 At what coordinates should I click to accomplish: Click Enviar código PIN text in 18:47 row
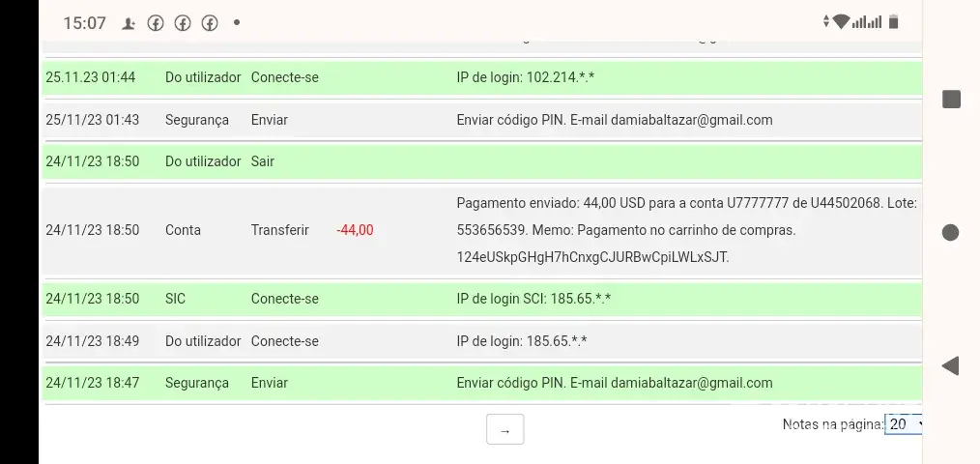615,383
